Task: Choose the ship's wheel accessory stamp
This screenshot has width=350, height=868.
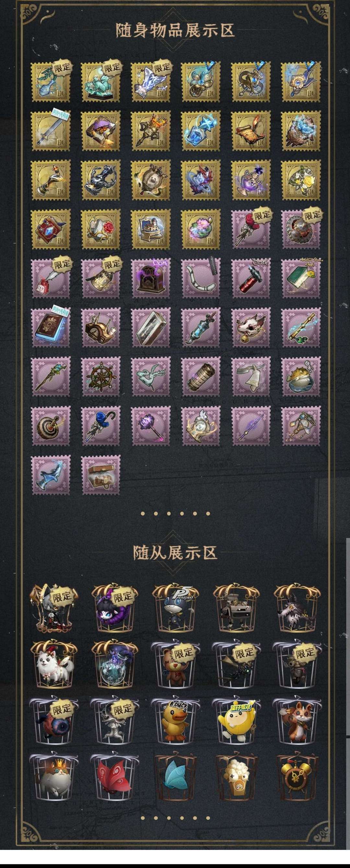Action: pyautogui.click(x=101, y=376)
